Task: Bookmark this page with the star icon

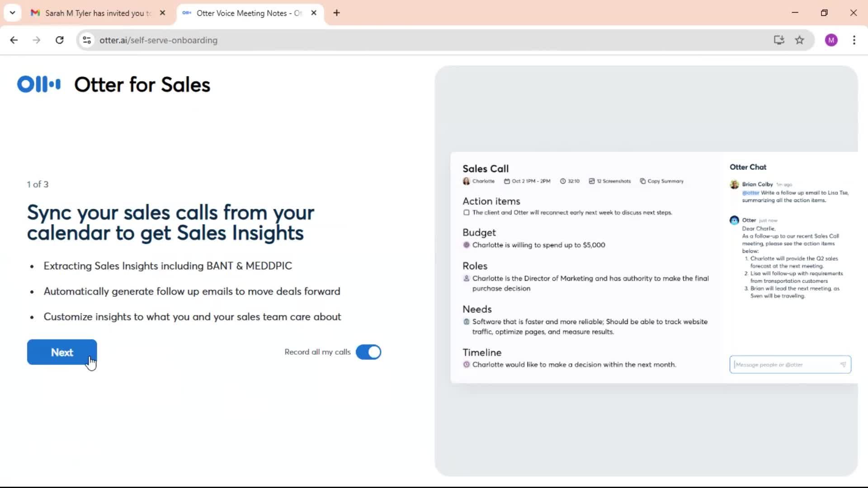Action: (x=799, y=40)
